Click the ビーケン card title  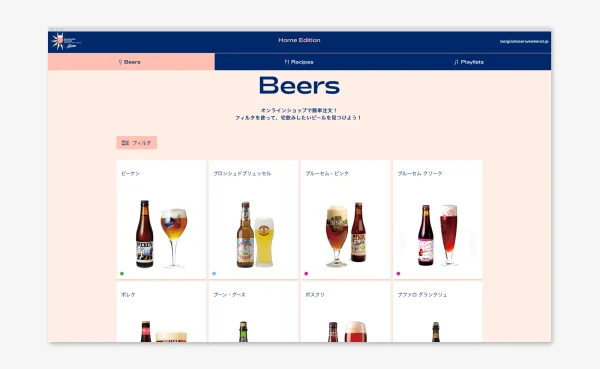pos(130,173)
